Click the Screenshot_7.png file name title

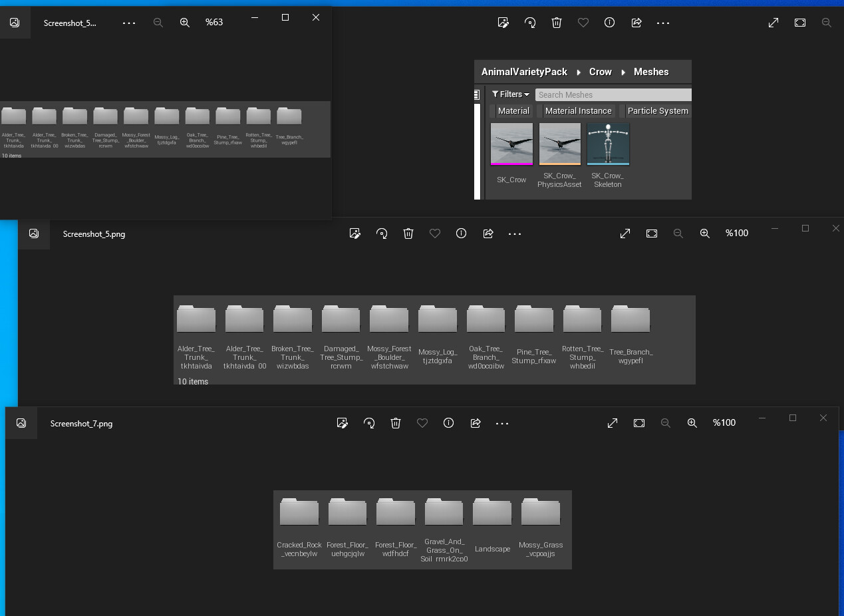coord(82,424)
